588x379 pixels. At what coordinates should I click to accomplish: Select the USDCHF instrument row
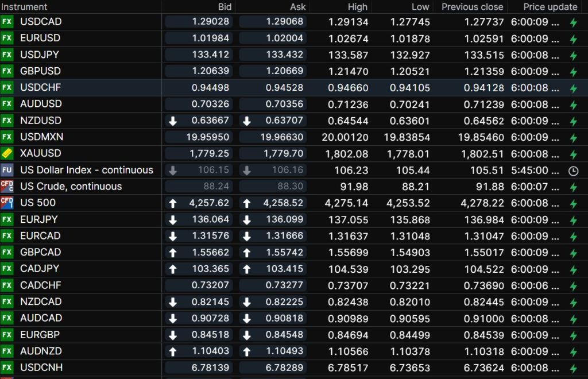click(41, 87)
